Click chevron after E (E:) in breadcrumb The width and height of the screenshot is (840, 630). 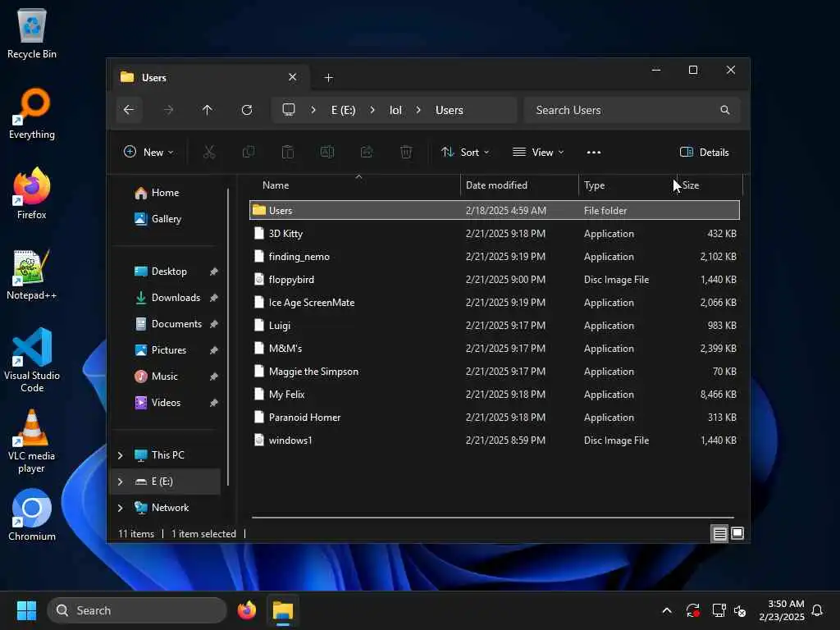[x=372, y=110]
